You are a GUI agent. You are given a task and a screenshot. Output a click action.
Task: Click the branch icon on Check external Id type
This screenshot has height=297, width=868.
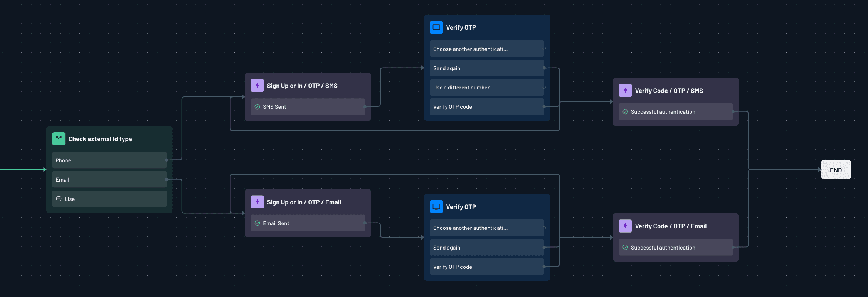[x=59, y=138]
